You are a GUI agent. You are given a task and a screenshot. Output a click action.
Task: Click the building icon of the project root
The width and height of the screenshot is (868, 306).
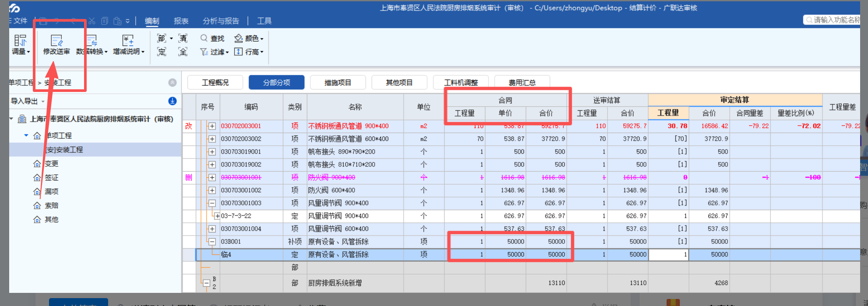(x=22, y=119)
